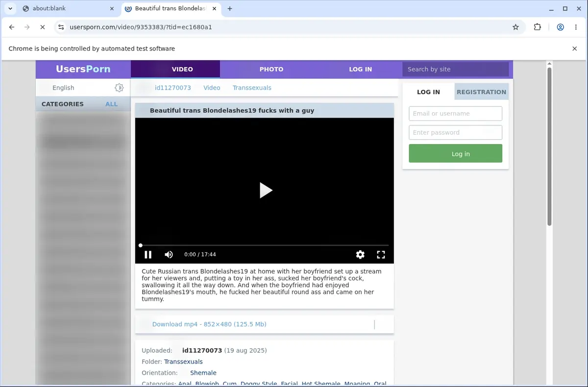Switch to the LOG IN panel tab

(428, 92)
